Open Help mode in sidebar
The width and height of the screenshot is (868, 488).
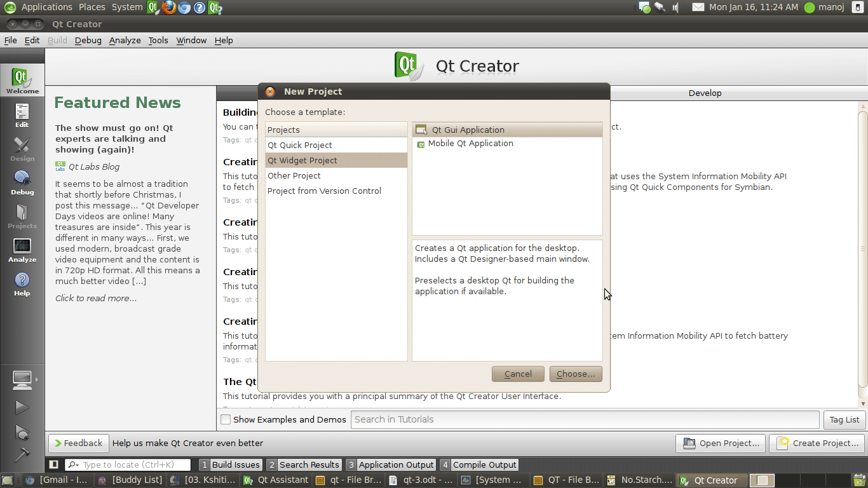pos(22,283)
